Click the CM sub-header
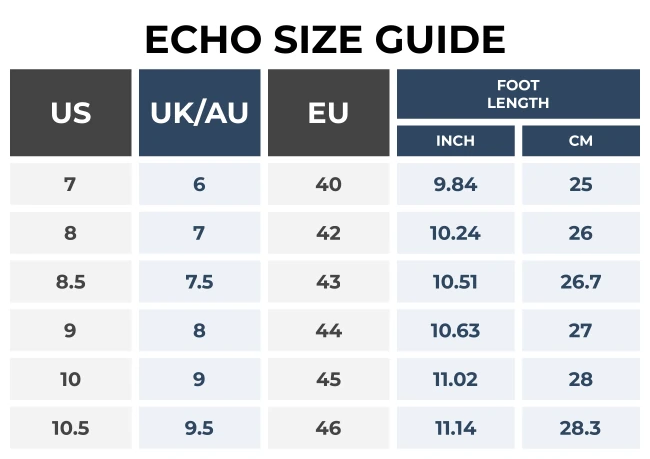Screen dimensions: 650x459 [x=581, y=141]
